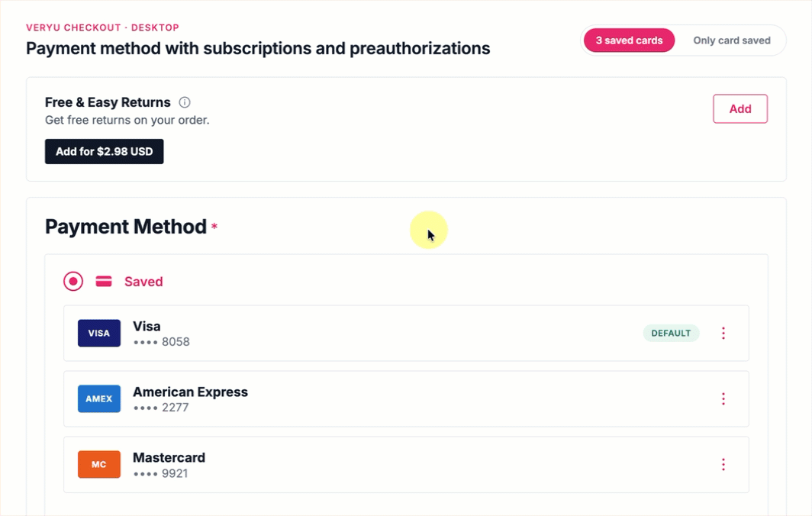Click the DEFAULT badge on the Visa card
This screenshot has height=516, width=812.
[671, 333]
